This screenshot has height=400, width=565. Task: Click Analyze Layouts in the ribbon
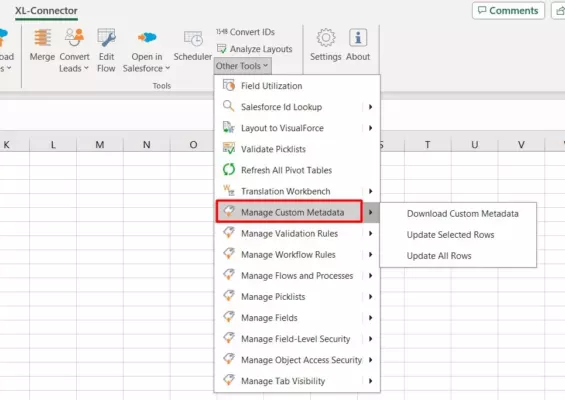click(x=254, y=49)
